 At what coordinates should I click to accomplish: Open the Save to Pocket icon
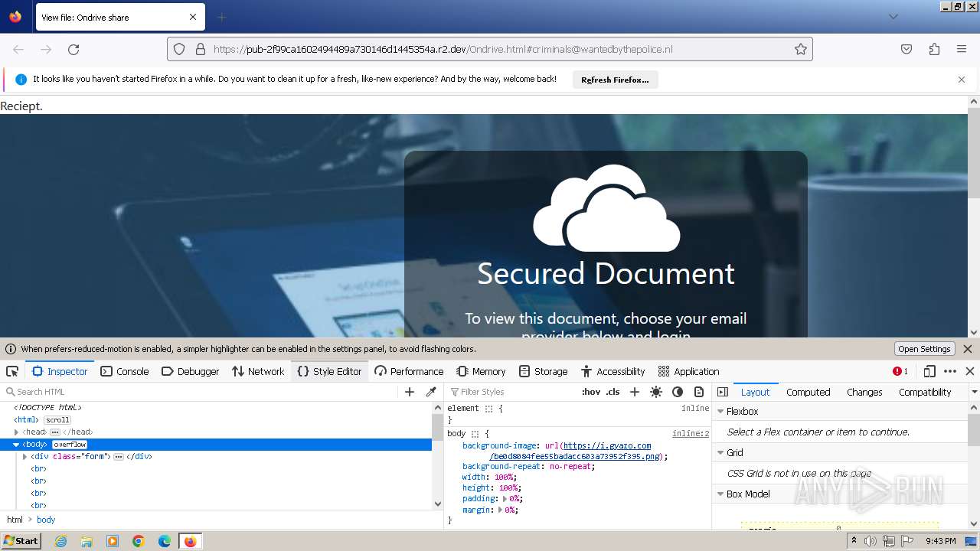[906, 49]
